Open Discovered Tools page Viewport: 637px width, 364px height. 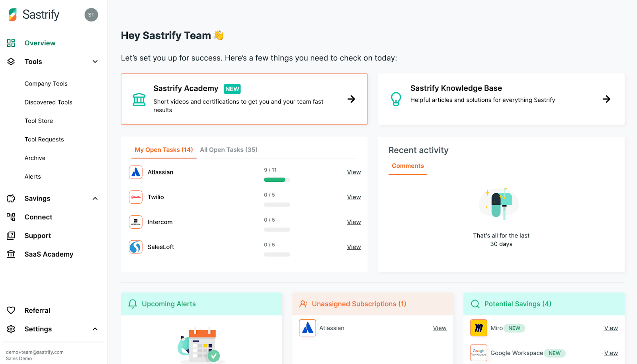[x=48, y=102]
